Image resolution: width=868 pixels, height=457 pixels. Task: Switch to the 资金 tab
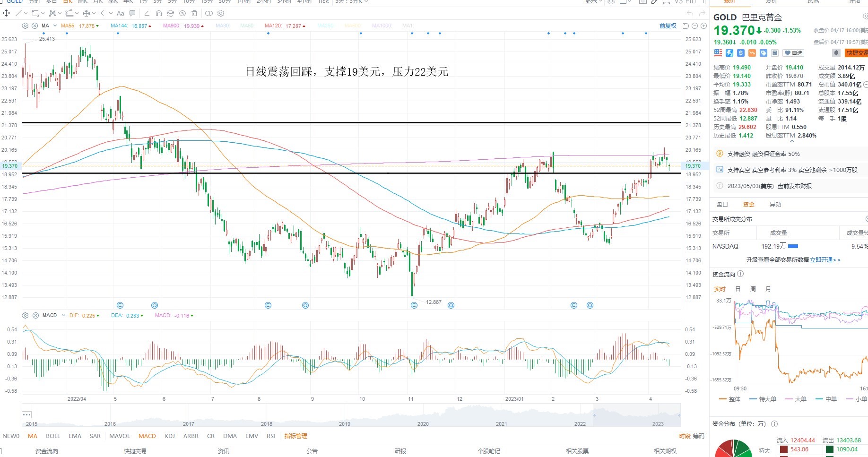coord(749,204)
